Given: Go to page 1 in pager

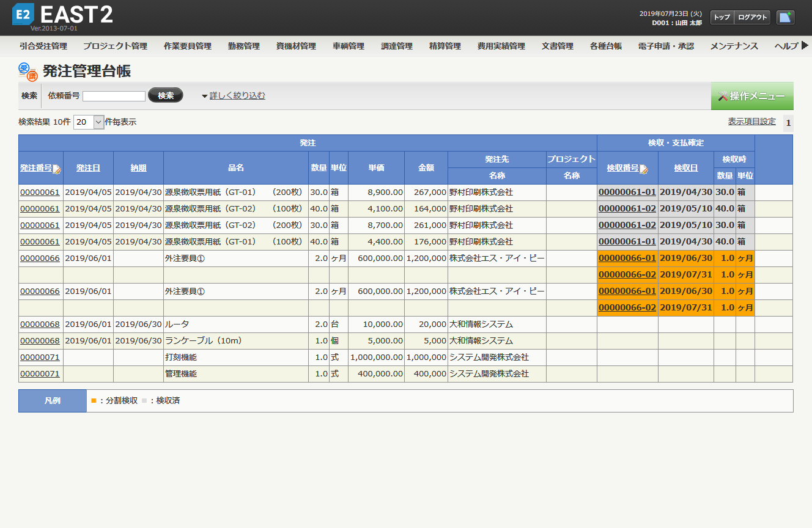Looking at the screenshot, I should [788, 123].
